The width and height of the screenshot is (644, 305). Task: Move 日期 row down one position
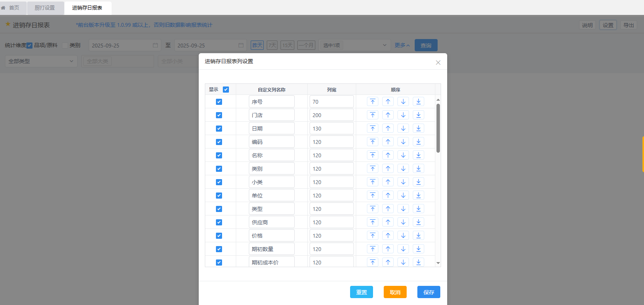click(403, 129)
